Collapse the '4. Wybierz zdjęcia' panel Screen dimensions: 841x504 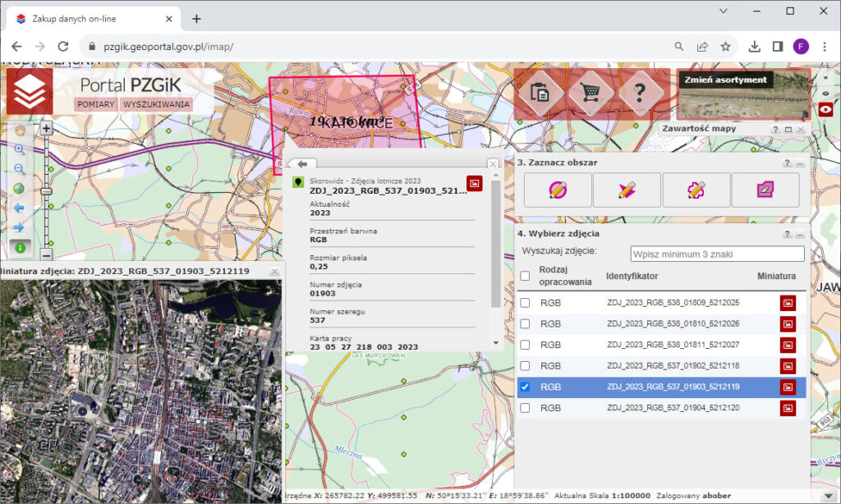(800, 234)
